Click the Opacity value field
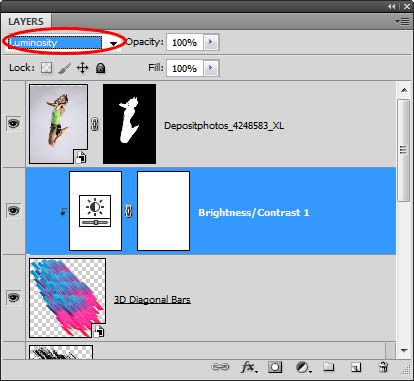This screenshot has width=414, height=381. coord(185,42)
